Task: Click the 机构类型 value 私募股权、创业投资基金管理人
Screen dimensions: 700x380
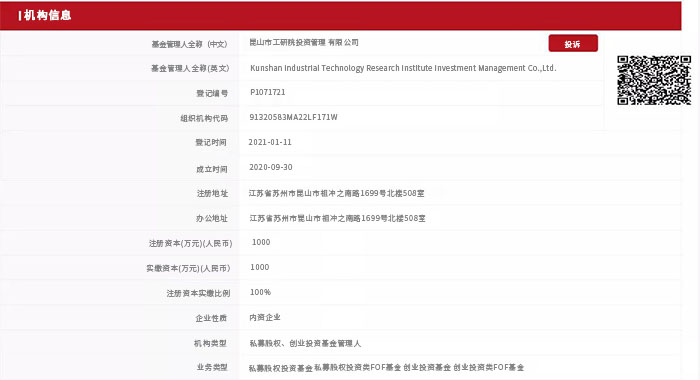Action: [x=305, y=343]
